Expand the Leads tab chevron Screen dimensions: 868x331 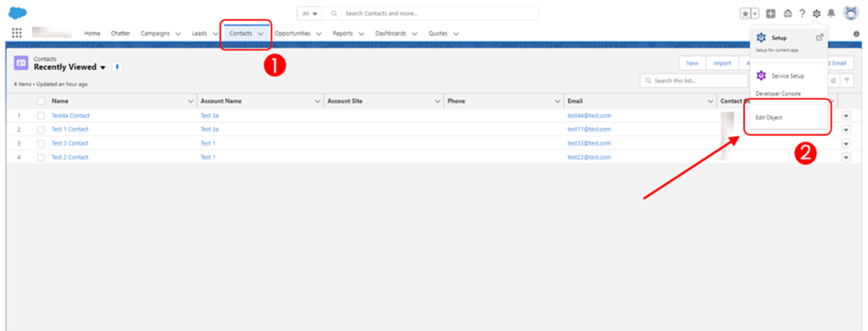point(214,34)
